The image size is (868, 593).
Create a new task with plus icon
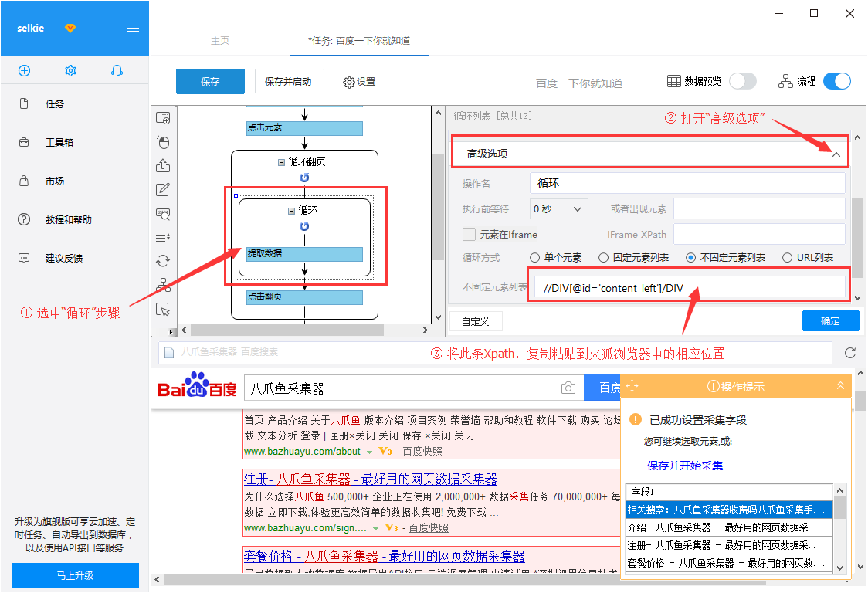click(x=25, y=71)
